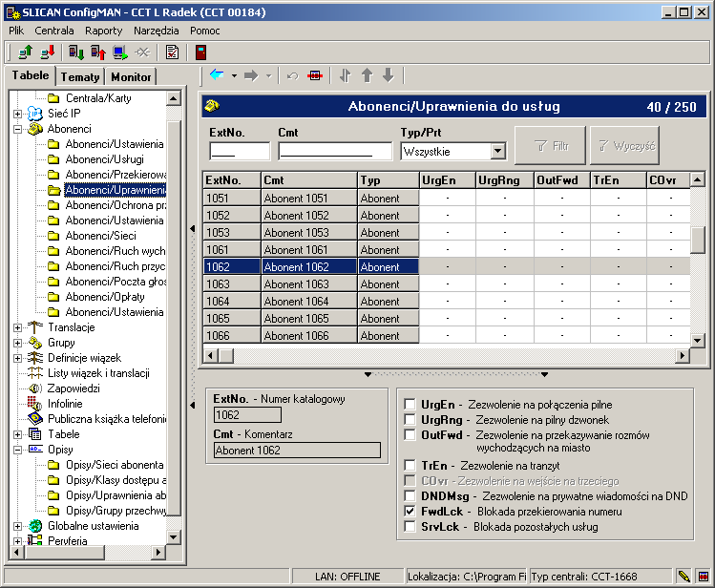Click the Translacje tree icon
Screen dimensions: 715x588
click(x=35, y=326)
